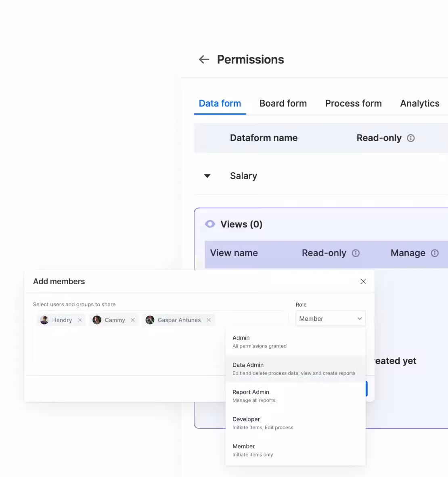Collapse the Salary row triangle
The height and width of the screenshot is (477, 448).
pos(207,176)
